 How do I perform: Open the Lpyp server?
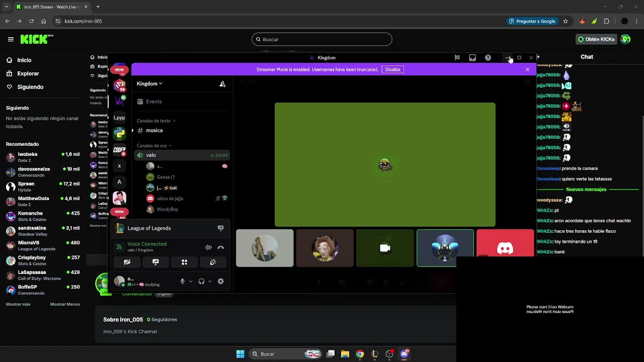119,118
